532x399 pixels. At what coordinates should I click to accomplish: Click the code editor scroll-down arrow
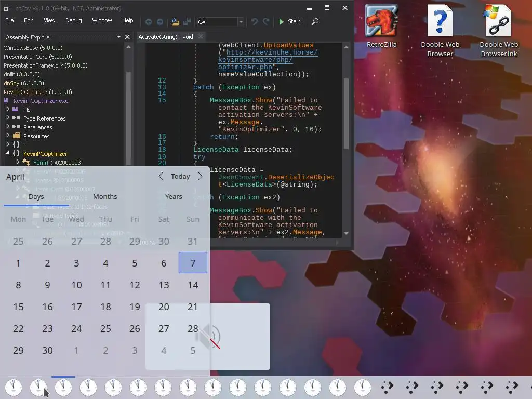click(x=346, y=233)
